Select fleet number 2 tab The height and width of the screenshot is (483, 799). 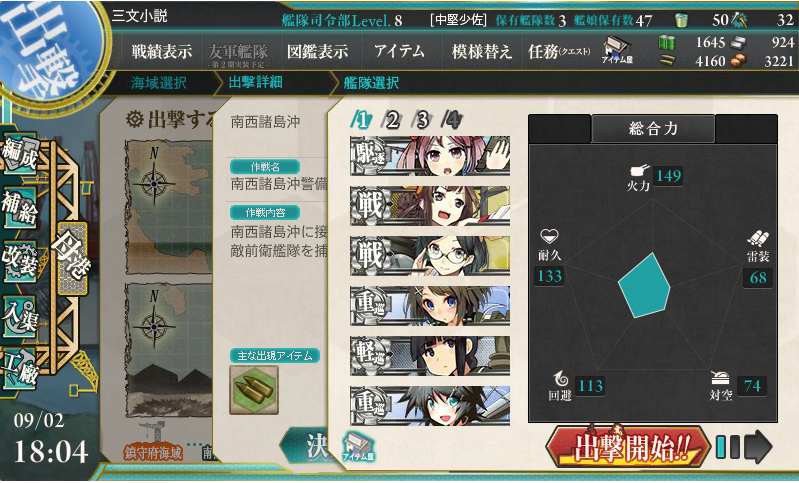coord(391,120)
